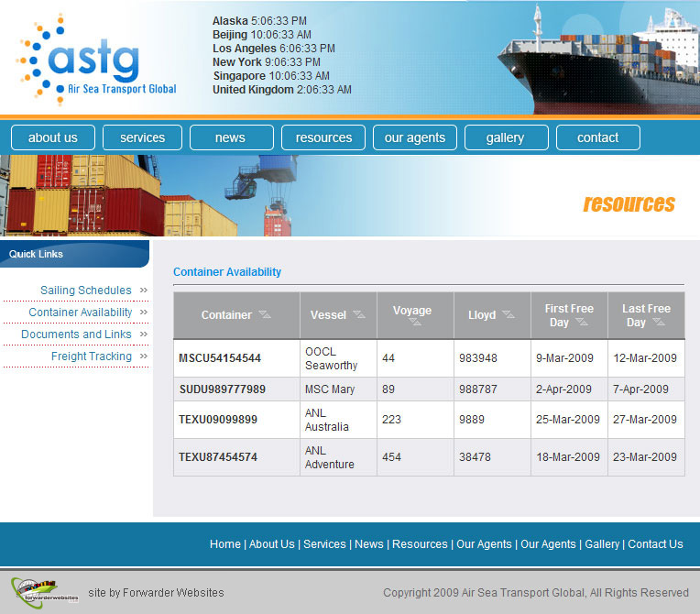Screen dimensions: 700x614
Task: Open Documents and Links quick link
Action: click(76, 334)
